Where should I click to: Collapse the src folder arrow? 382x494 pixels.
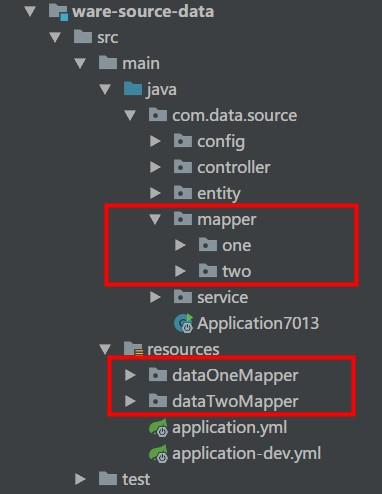pyautogui.click(x=55, y=37)
